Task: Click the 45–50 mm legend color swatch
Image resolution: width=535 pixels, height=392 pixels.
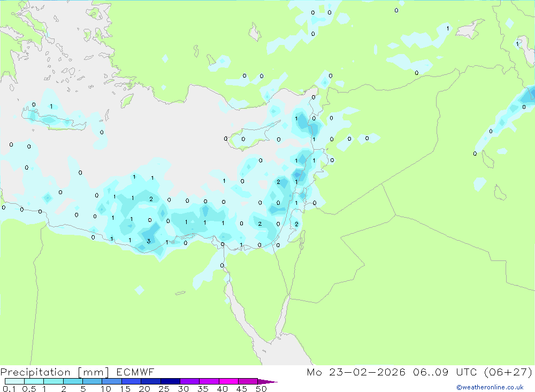Action: pyautogui.click(x=248, y=381)
